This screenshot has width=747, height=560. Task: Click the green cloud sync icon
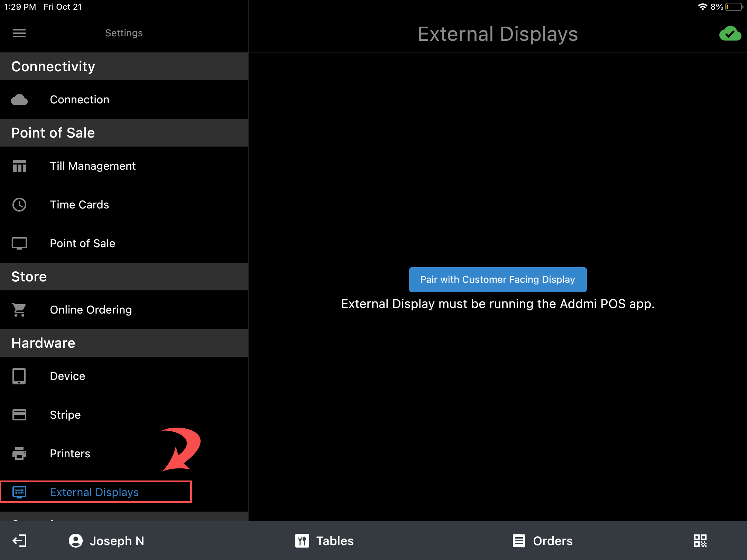730,34
